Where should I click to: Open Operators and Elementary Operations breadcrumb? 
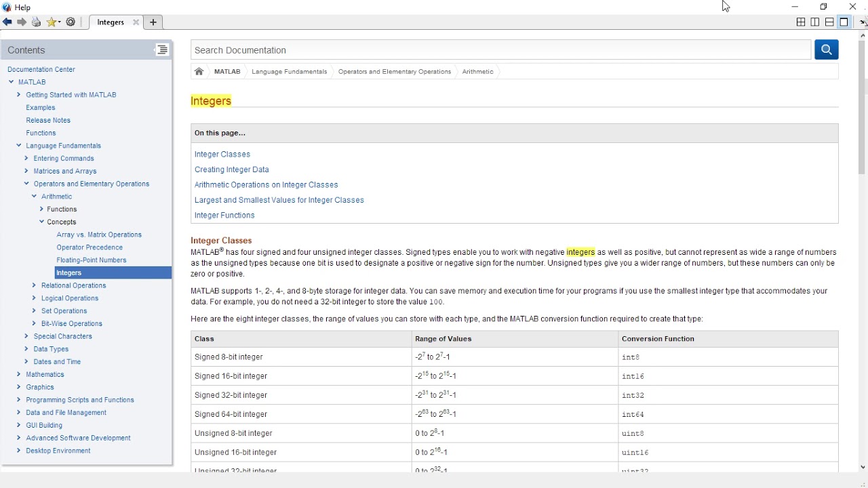click(x=395, y=72)
